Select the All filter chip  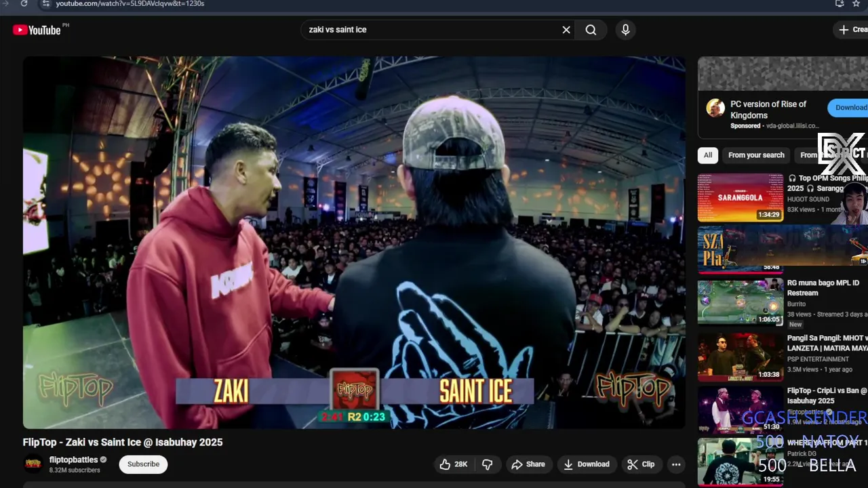(708, 155)
